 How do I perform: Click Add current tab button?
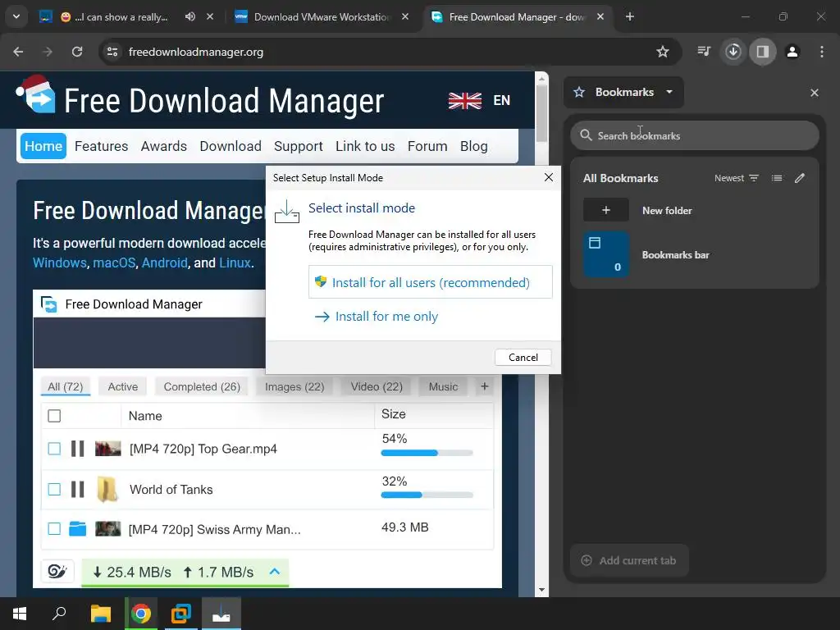pyautogui.click(x=629, y=560)
